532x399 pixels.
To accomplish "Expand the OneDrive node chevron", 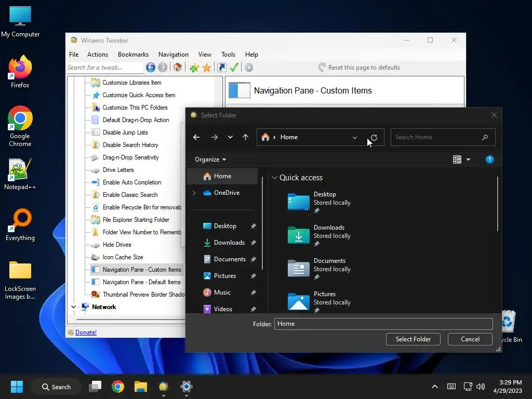I will point(194,193).
